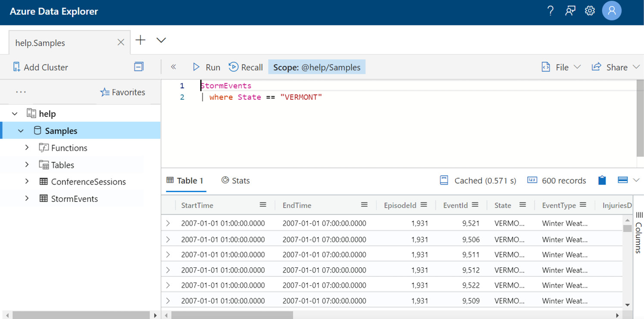The height and width of the screenshot is (319, 644).
Task: Open the File dropdown menu
Action: (x=561, y=67)
